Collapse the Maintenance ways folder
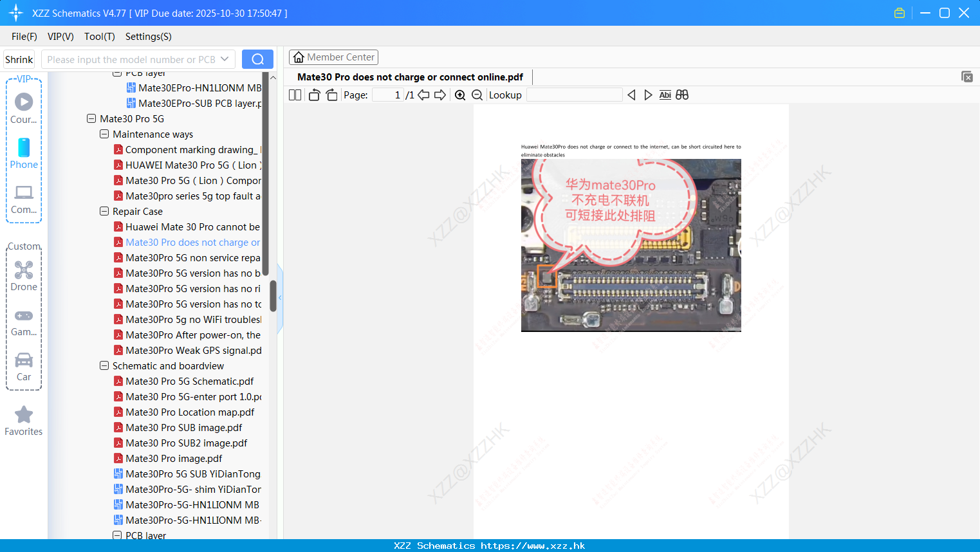Image resolution: width=980 pixels, height=552 pixels. [104, 134]
